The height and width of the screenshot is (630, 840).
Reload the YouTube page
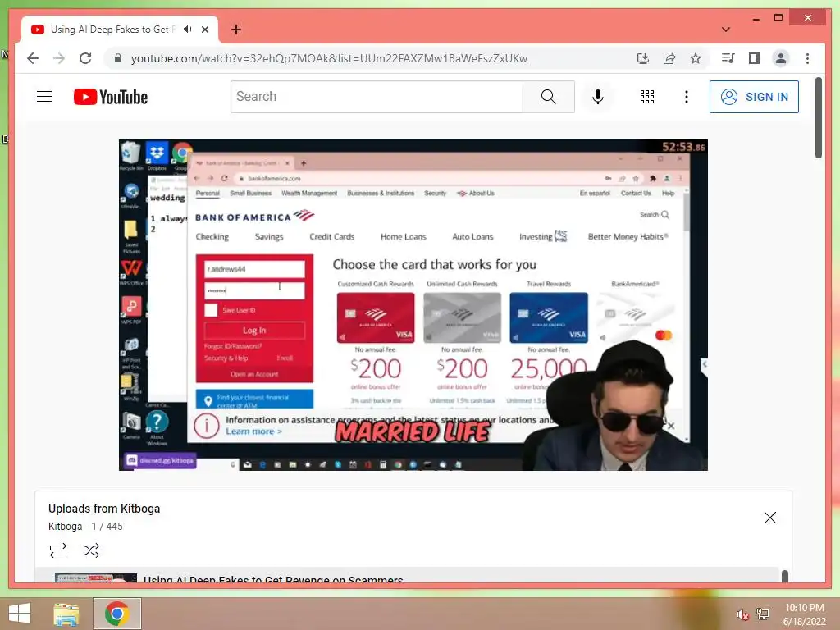click(x=85, y=58)
